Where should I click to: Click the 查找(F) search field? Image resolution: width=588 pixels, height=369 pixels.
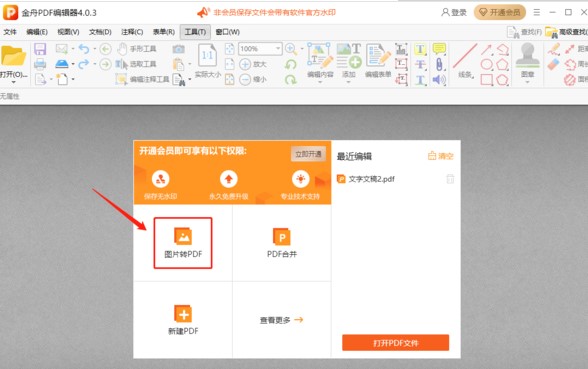tap(524, 32)
